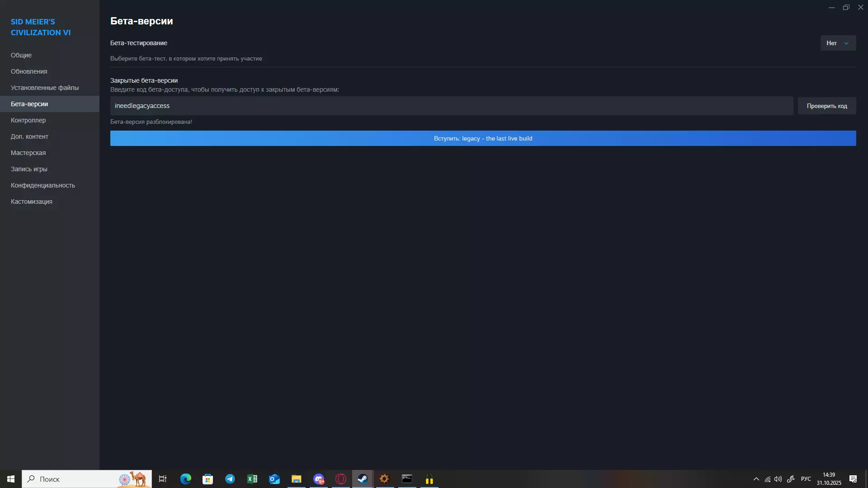The height and width of the screenshot is (488, 868).
Task: Launch Excel from the taskbar
Action: tap(252, 479)
